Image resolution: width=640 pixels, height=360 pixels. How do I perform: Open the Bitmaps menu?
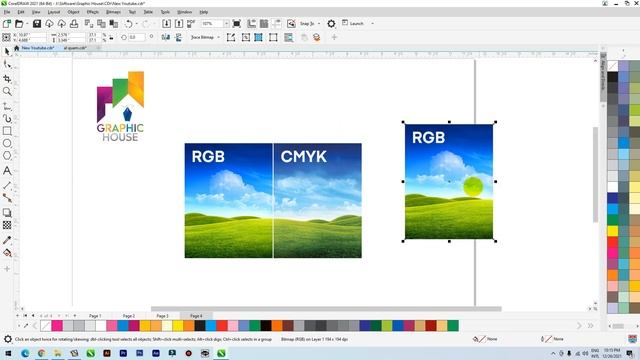point(113,12)
